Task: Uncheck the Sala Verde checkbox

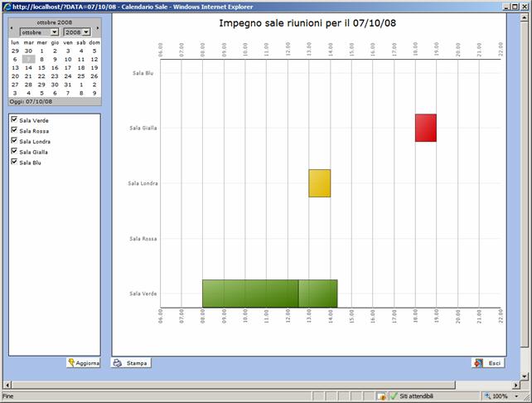Action: pyautogui.click(x=14, y=120)
